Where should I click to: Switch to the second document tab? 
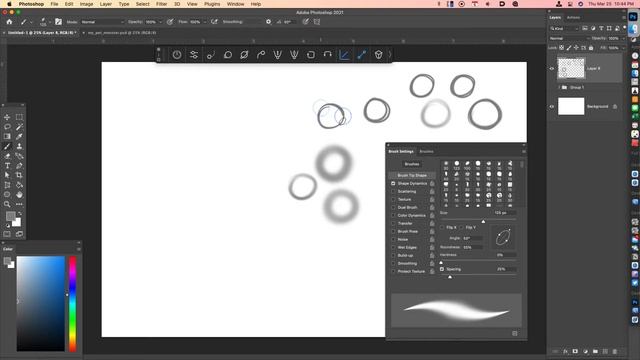point(122,33)
